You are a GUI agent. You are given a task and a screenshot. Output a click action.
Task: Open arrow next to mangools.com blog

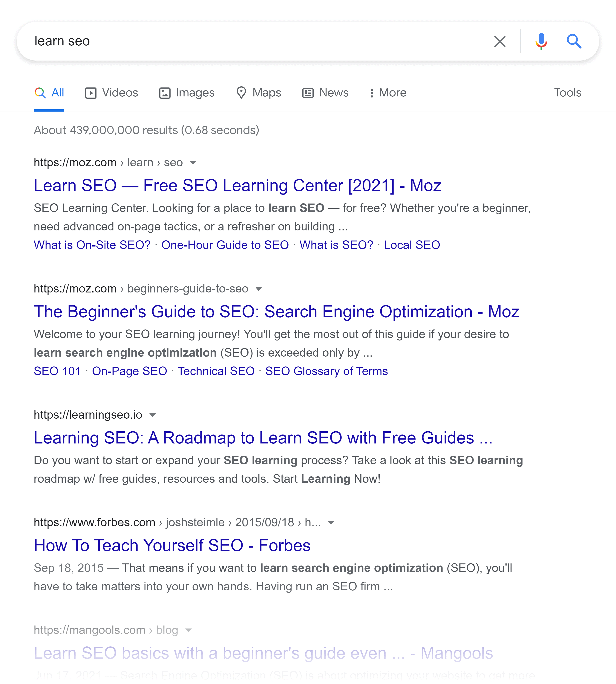189,630
